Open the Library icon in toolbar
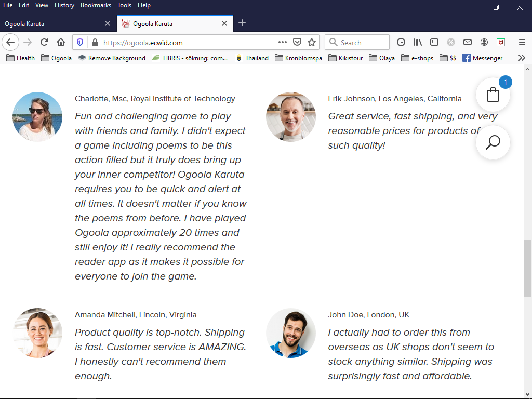The height and width of the screenshot is (399, 532). 418,43
